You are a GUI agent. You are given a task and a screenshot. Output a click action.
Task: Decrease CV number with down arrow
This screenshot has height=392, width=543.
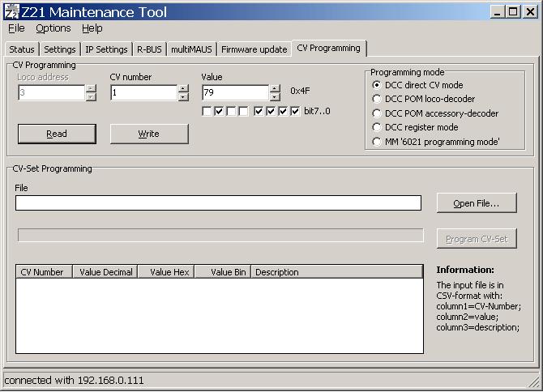click(x=183, y=97)
